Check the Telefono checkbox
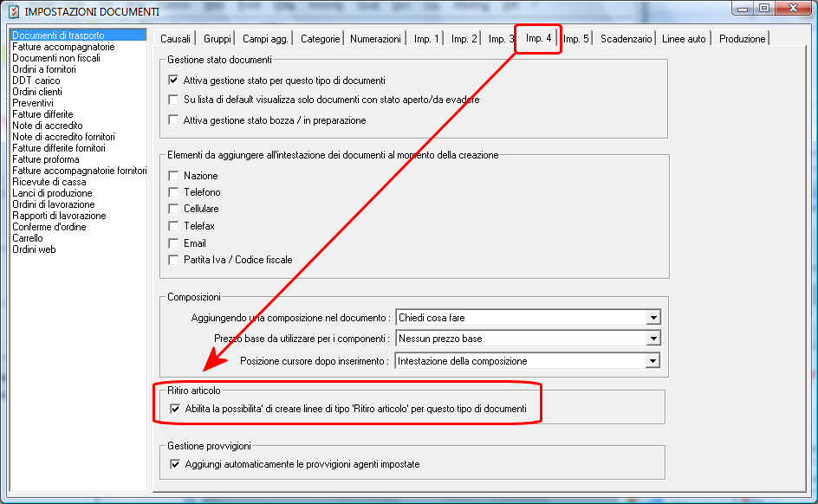The height and width of the screenshot is (504, 818). (173, 192)
